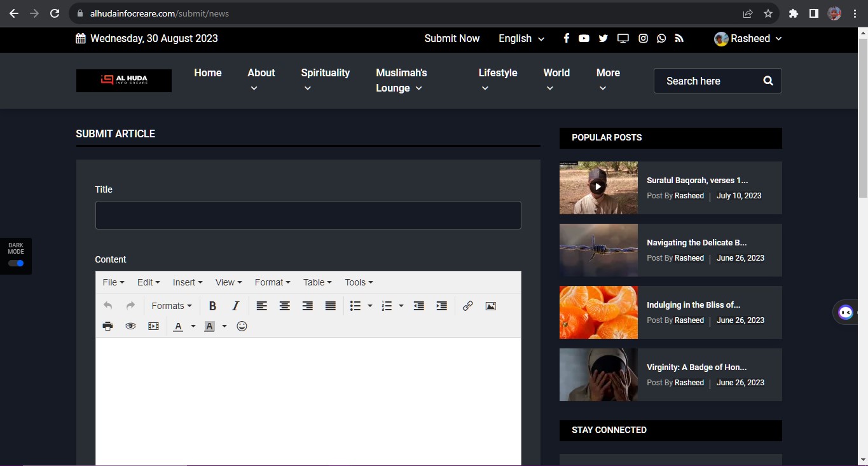Click the search magnifier icon
This screenshot has height=466, width=868.
pyautogui.click(x=768, y=81)
